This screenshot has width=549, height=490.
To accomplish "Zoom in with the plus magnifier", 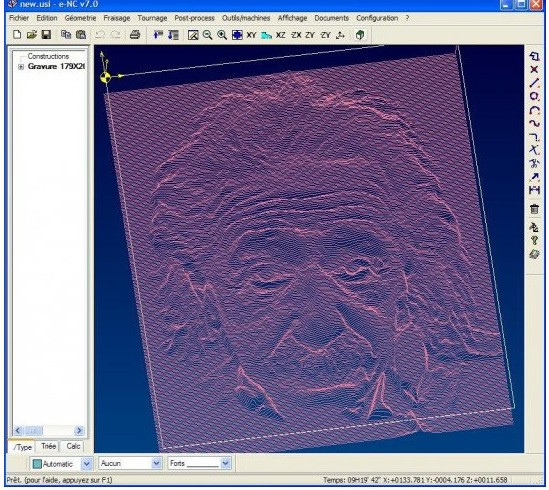I will tap(222, 35).
